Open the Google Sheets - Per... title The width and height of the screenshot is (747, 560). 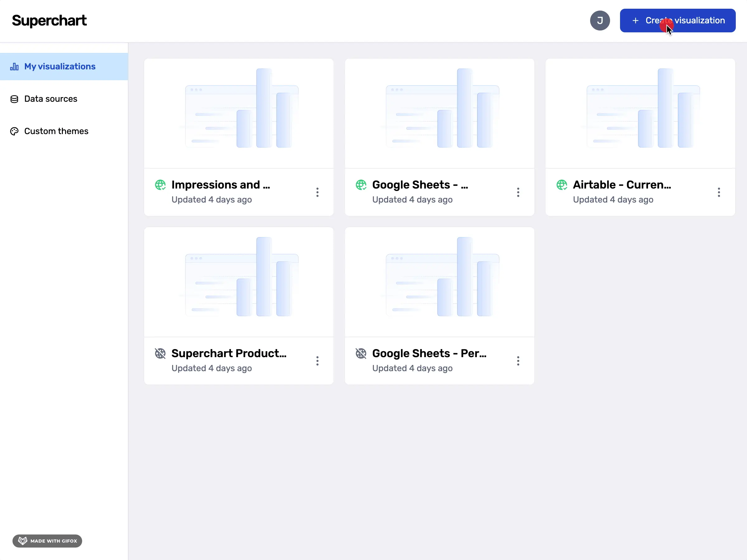click(429, 353)
